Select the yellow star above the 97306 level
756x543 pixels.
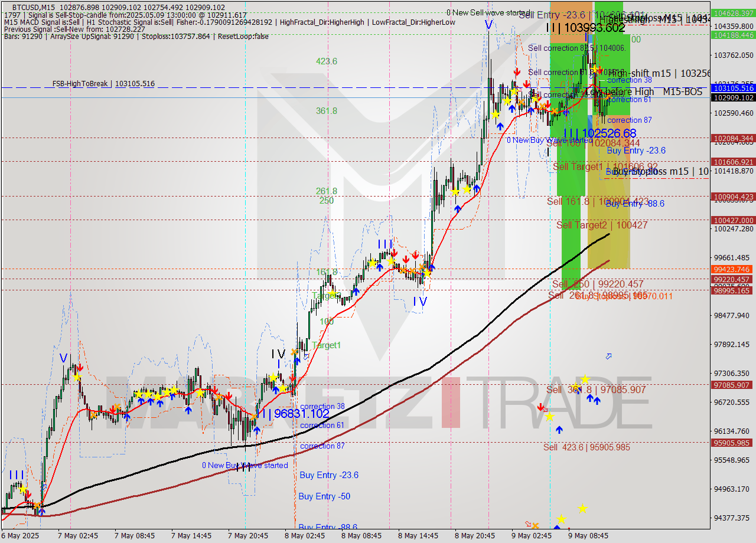point(585,380)
